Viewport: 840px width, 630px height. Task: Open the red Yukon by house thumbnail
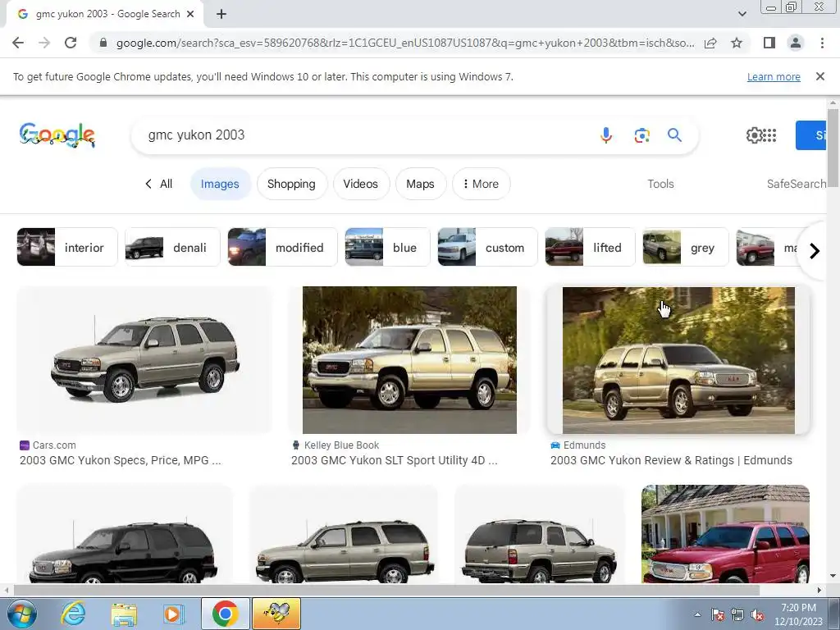tap(725, 533)
